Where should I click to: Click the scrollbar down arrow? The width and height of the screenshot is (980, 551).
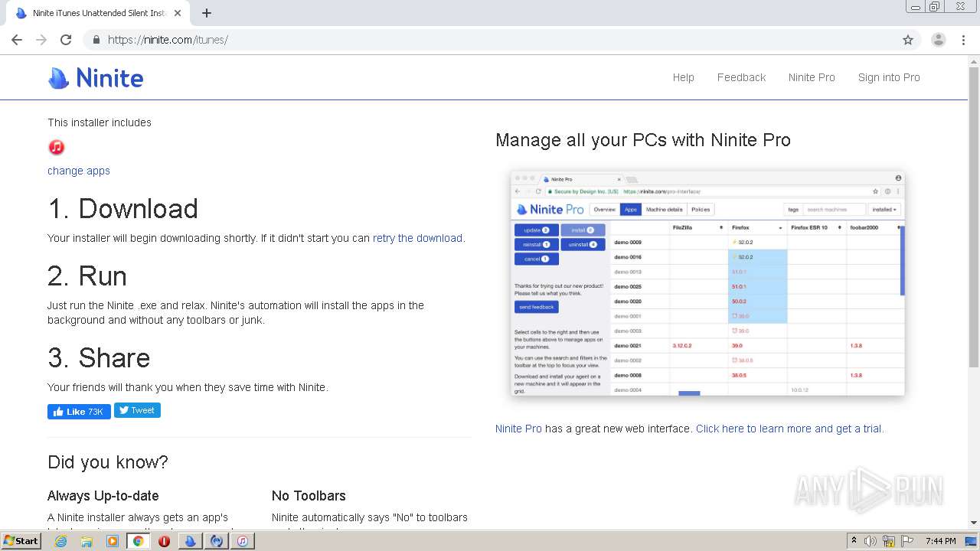click(x=974, y=523)
